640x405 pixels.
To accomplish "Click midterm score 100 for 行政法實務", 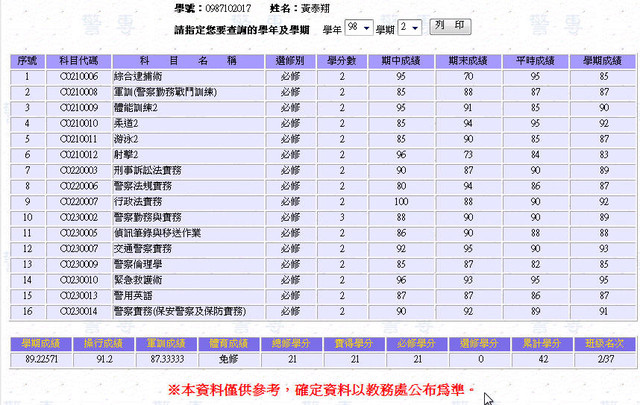I will [401, 202].
